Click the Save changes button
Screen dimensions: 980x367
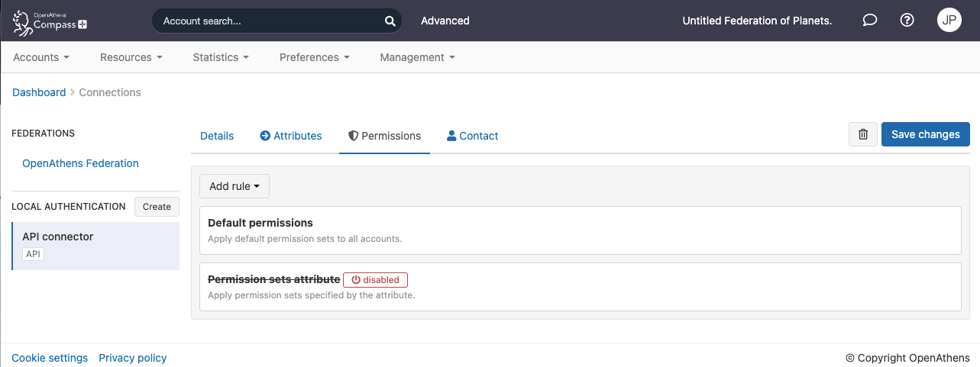pyautogui.click(x=925, y=134)
